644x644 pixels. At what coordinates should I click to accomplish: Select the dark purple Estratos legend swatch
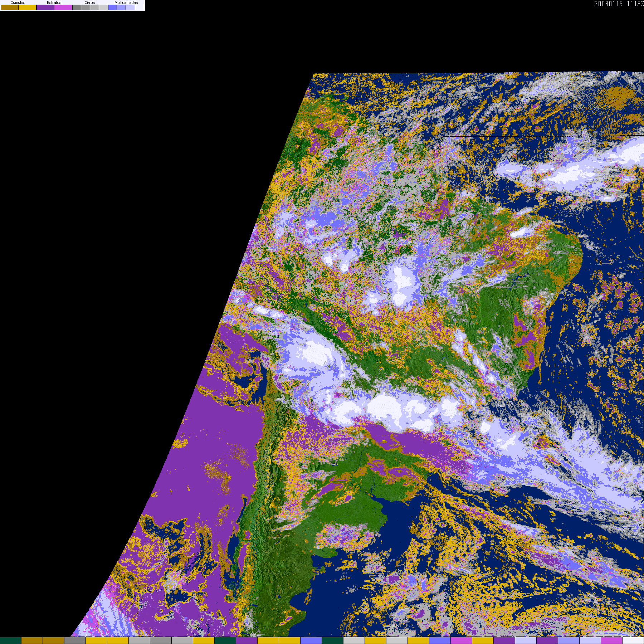click(x=45, y=7)
